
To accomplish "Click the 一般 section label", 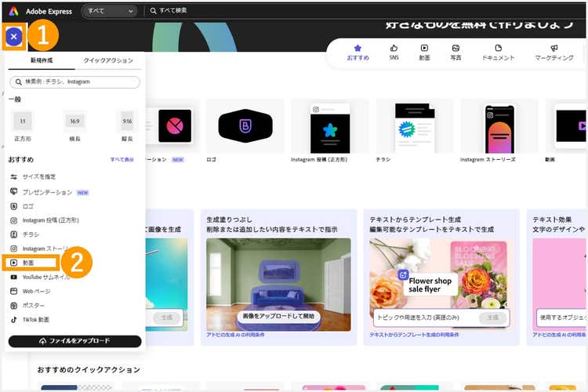I will click(x=15, y=100).
